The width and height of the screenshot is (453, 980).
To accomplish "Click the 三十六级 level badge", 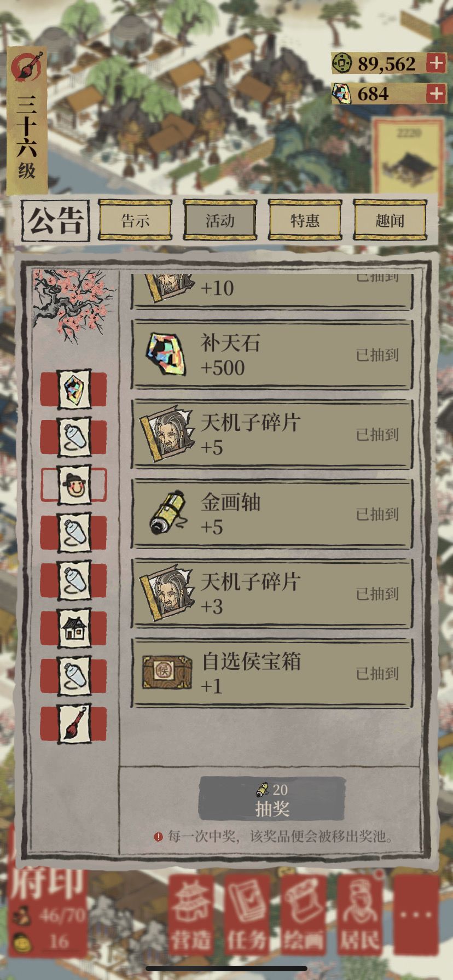I will pos(27,121).
